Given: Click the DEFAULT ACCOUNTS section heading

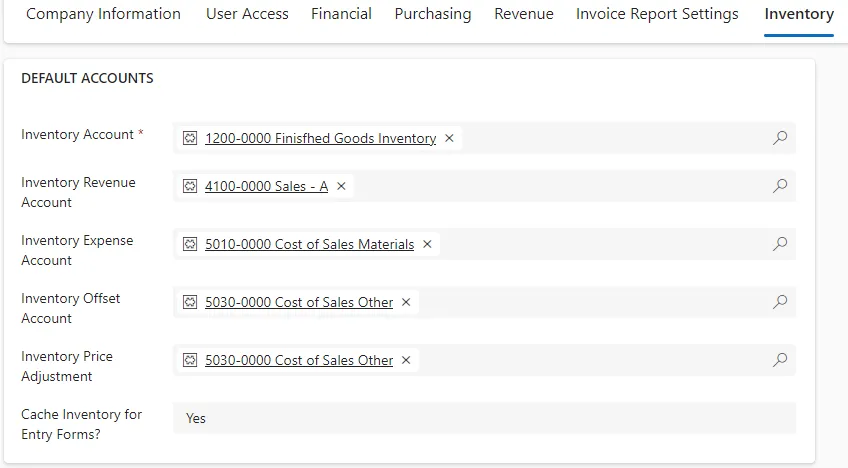Looking at the screenshot, I should click(x=87, y=78).
